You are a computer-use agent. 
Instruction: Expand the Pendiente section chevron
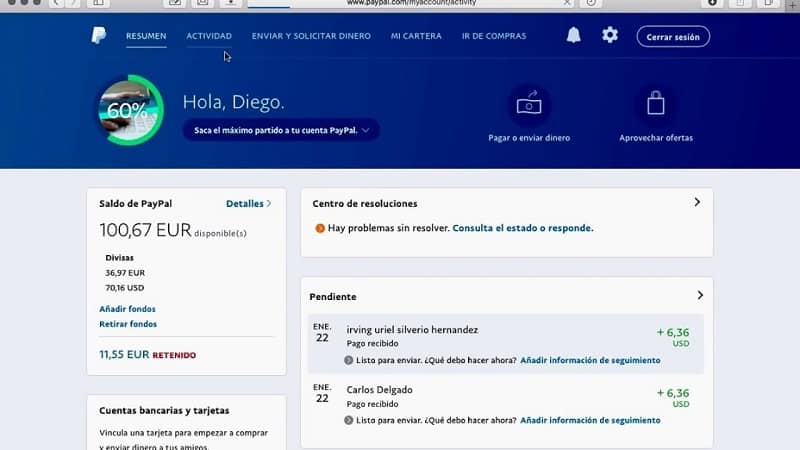[700, 295]
